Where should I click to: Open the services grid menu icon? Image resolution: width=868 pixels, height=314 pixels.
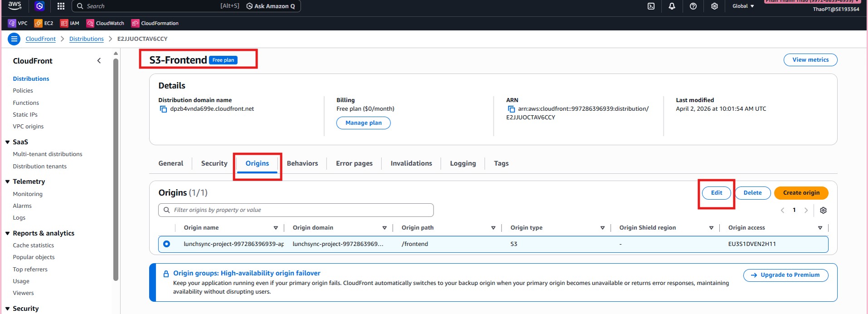pyautogui.click(x=61, y=6)
